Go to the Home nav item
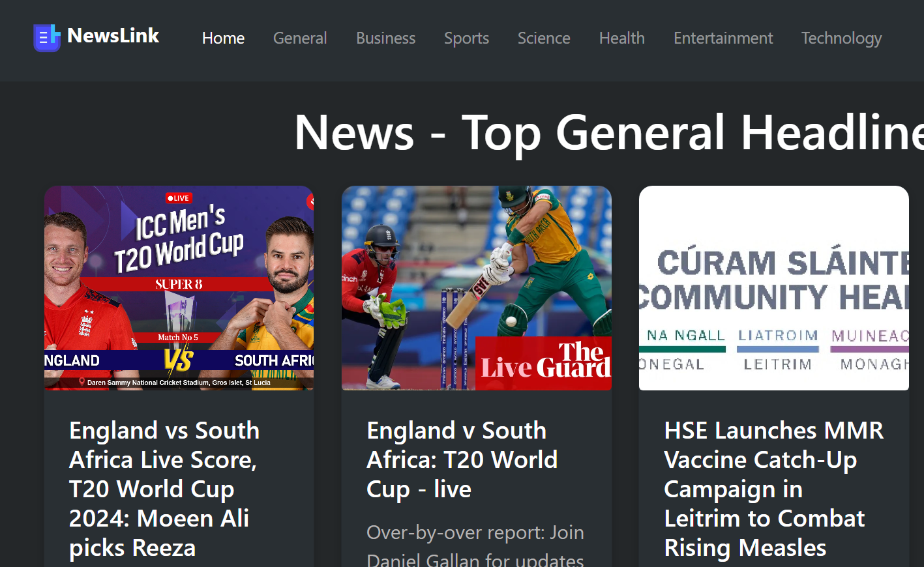 223,38
